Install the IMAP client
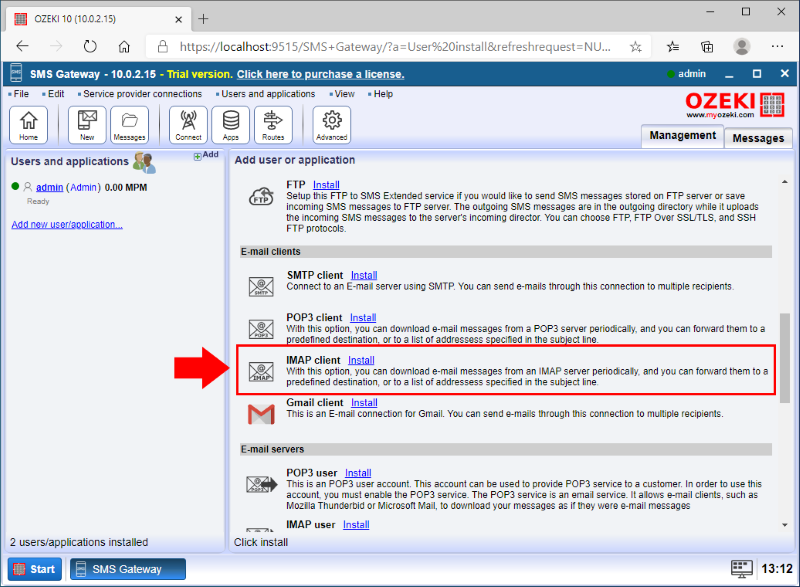Screen dimensions: 800x587 coord(361,360)
